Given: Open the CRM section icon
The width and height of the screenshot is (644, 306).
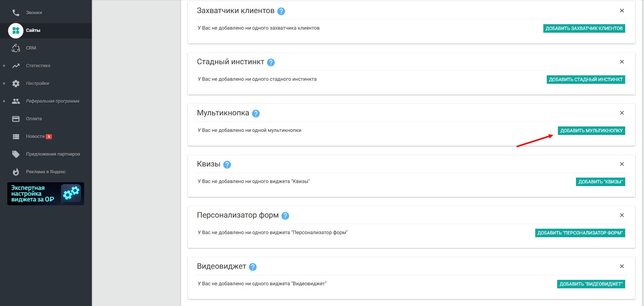Looking at the screenshot, I should tap(16, 48).
